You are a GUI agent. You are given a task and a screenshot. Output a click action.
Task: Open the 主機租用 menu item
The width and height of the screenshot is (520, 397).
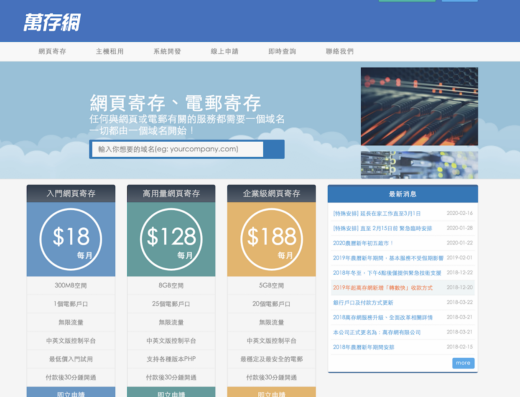[110, 51]
